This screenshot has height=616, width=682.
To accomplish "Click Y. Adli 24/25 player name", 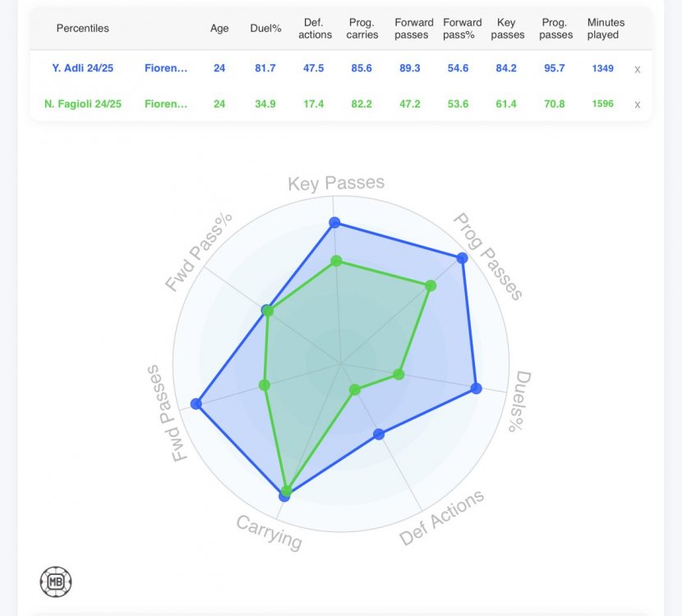I will 82,68.
